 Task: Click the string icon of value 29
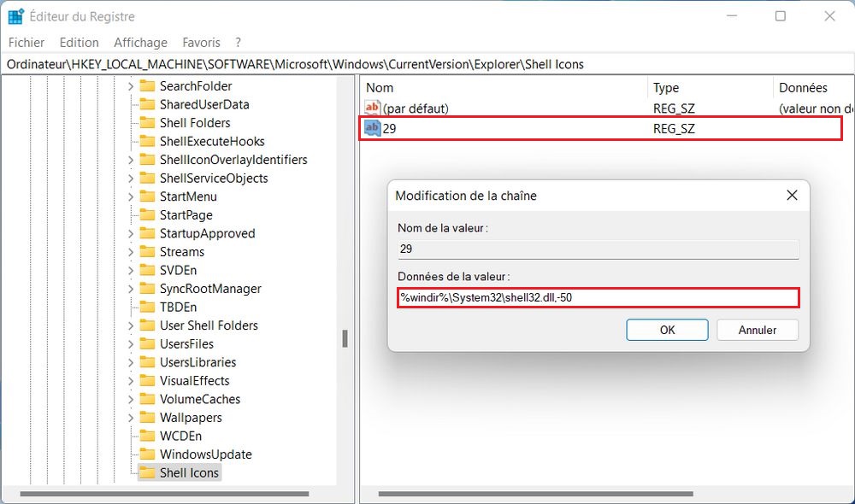(x=373, y=129)
